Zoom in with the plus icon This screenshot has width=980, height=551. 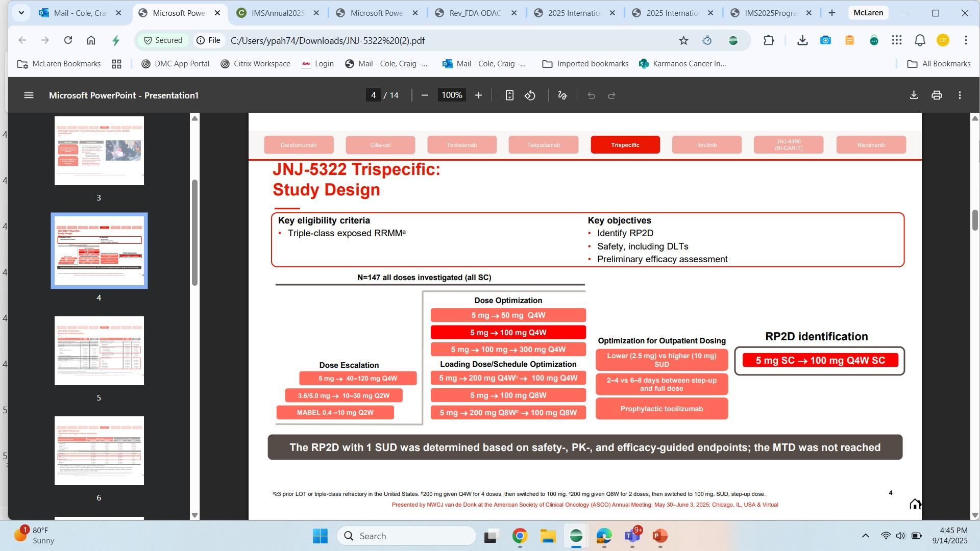click(478, 95)
